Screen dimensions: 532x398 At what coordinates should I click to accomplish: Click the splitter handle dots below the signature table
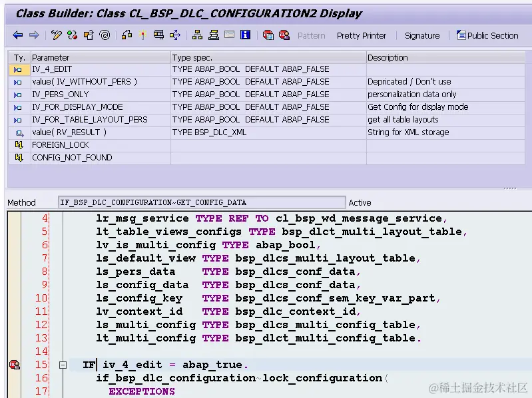pyautogui.click(x=510, y=188)
